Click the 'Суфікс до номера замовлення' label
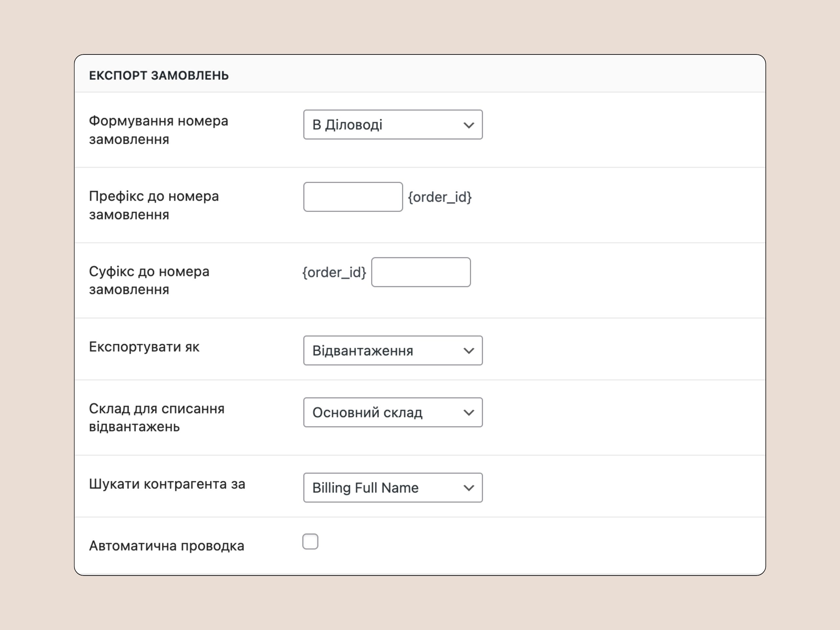The width and height of the screenshot is (840, 630). (x=149, y=280)
